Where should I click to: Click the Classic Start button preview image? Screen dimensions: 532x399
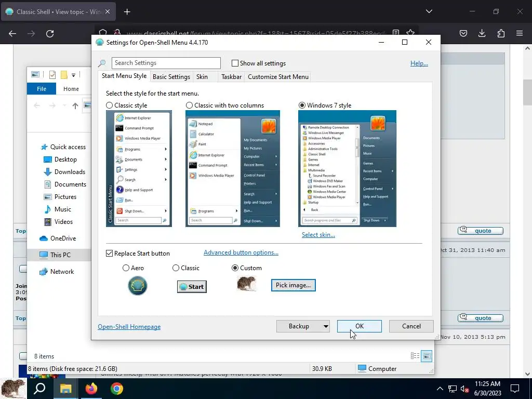click(x=192, y=287)
